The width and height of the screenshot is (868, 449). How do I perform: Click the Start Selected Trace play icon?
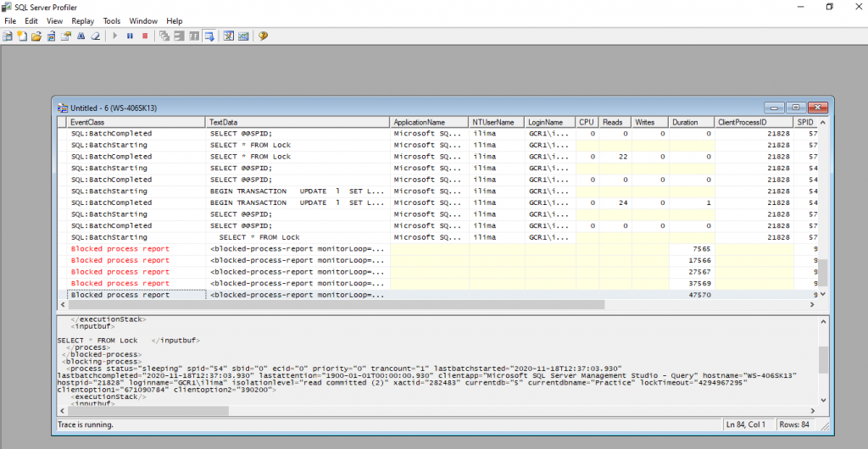click(x=115, y=36)
